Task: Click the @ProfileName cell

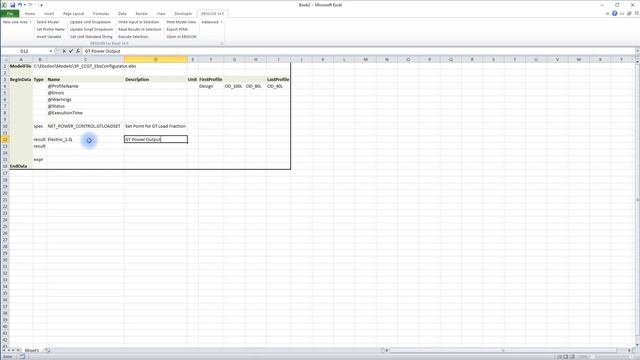Action: tap(85, 86)
